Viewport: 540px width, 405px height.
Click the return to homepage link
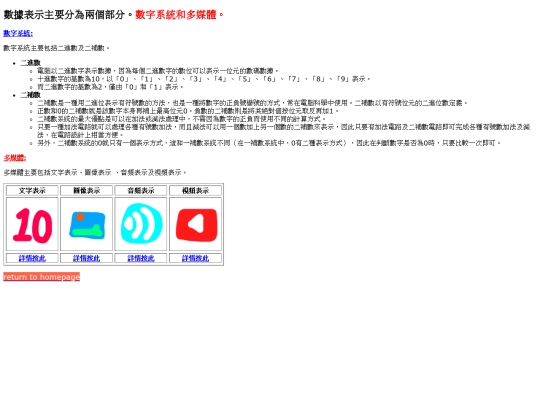(x=42, y=277)
